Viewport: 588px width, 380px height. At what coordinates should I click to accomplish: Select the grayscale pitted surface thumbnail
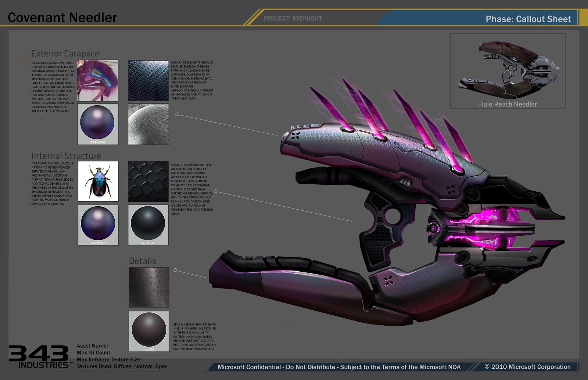point(148,124)
